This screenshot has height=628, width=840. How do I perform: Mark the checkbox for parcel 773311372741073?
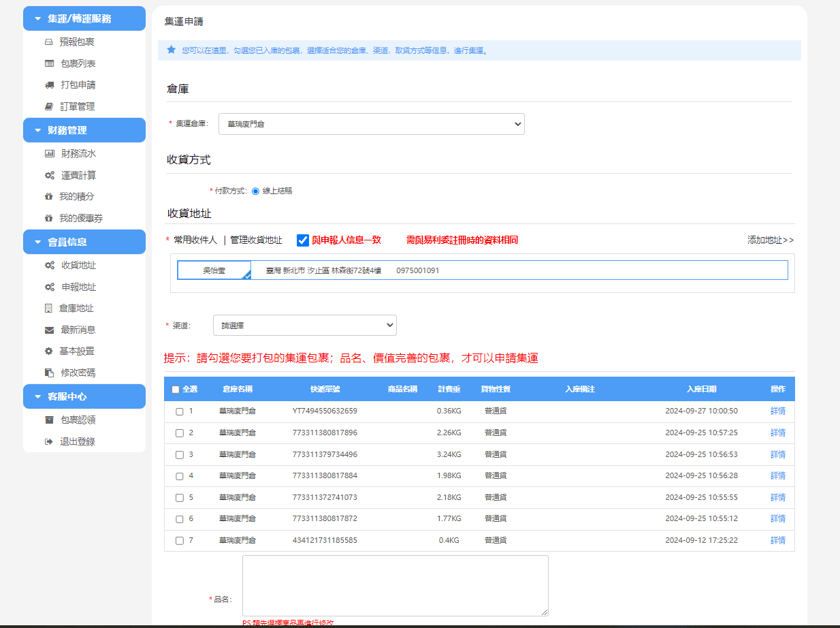click(x=180, y=497)
